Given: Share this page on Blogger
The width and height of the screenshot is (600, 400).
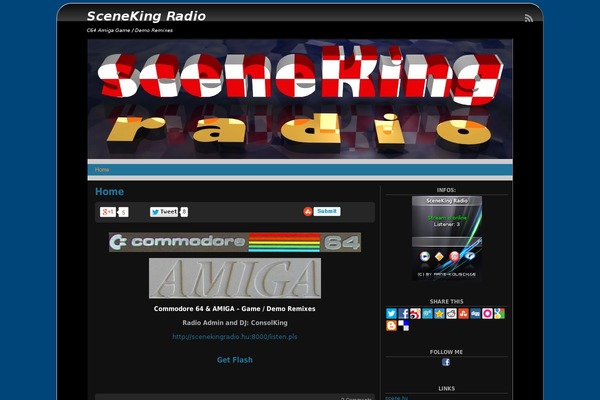Looking at the screenshot, I should coord(391,325).
